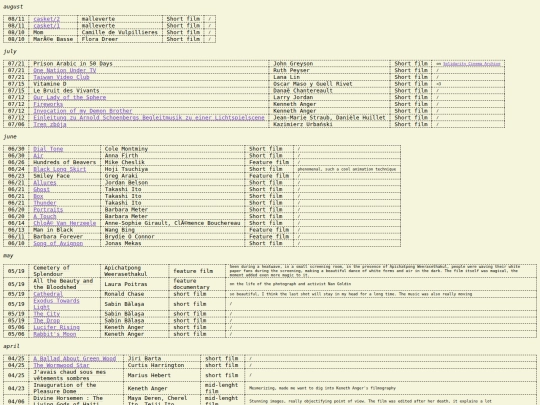Click the 'phenomenal, such a cool animation technique' note
Image resolution: width=540 pixels, height=405 pixels.
[x=347, y=169]
